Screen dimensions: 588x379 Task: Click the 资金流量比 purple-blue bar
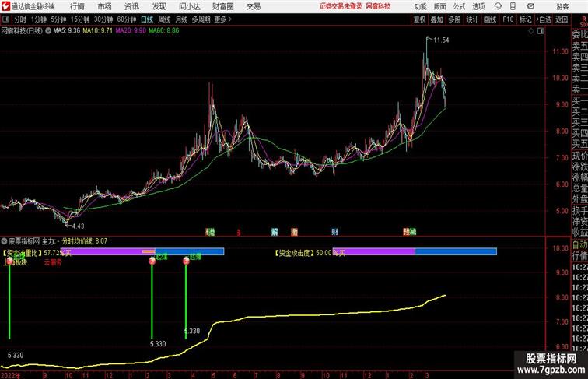pos(142,252)
